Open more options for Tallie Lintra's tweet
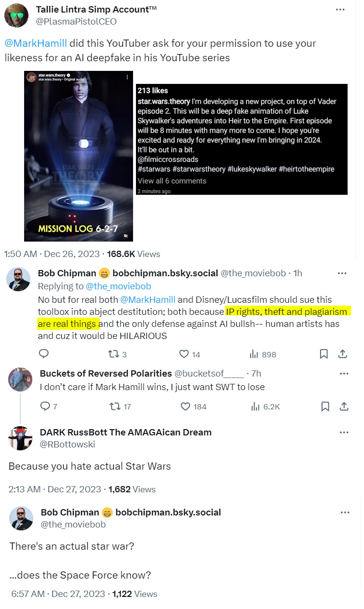This screenshot has height=609, width=364. coord(340,9)
